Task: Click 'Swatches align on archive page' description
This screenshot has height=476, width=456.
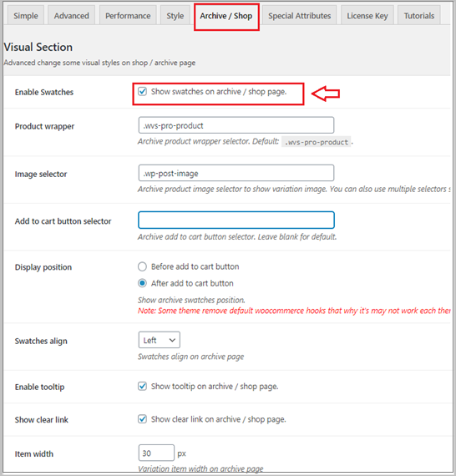Action: pyautogui.click(x=190, y=357)
